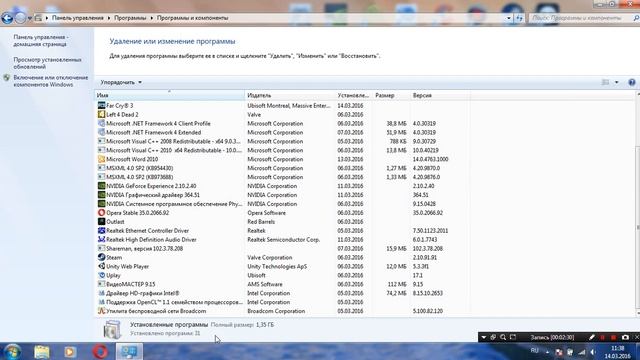
Task: Open Opera from the taskbar
Action: pyautogui.click(x=100, y=351)
